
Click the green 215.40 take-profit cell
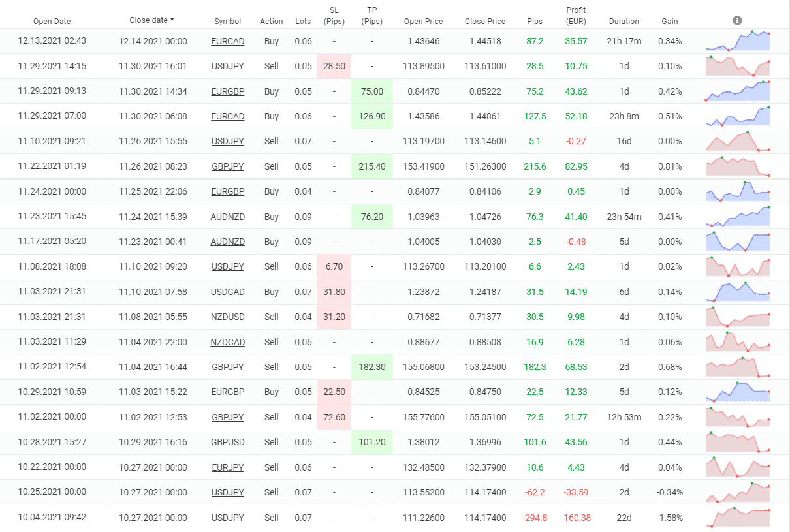pos(372,166)
